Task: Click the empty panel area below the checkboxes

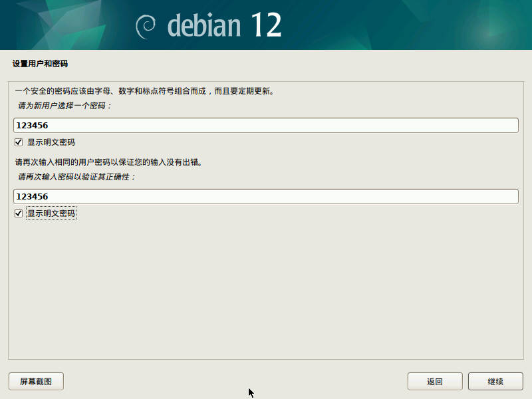Action: pyautogui.click(x=266, y=289)
